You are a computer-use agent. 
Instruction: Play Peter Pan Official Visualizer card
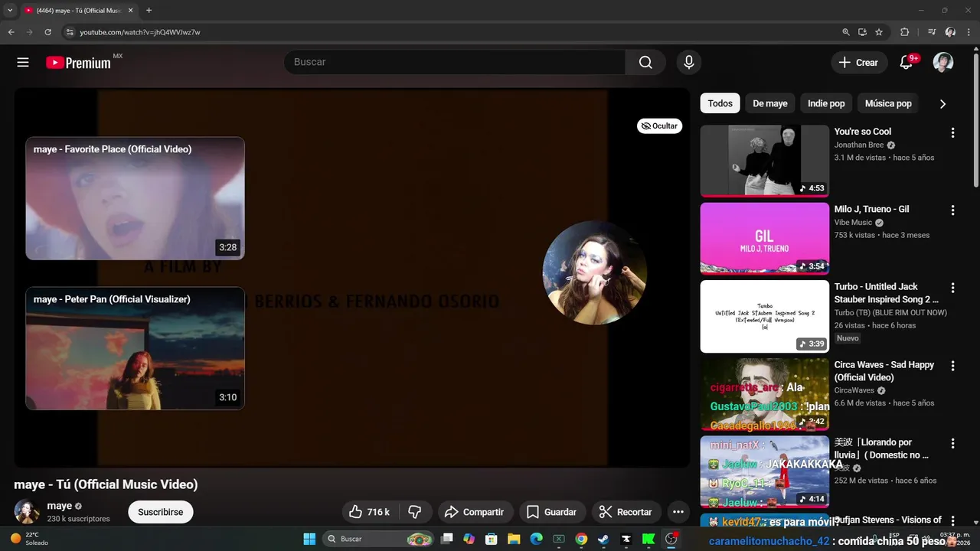click(x=135, y=348)
